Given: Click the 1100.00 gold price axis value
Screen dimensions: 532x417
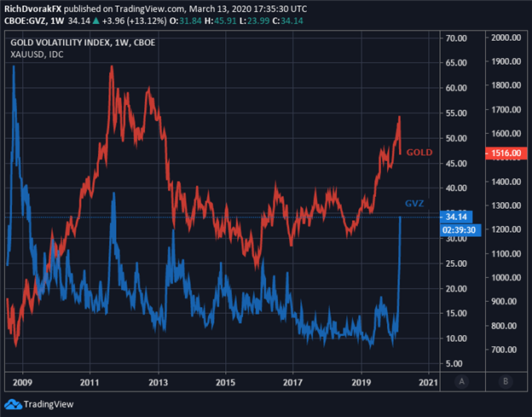Looking at the screenshot, I should pyautogui.click(x=506, y=254).
